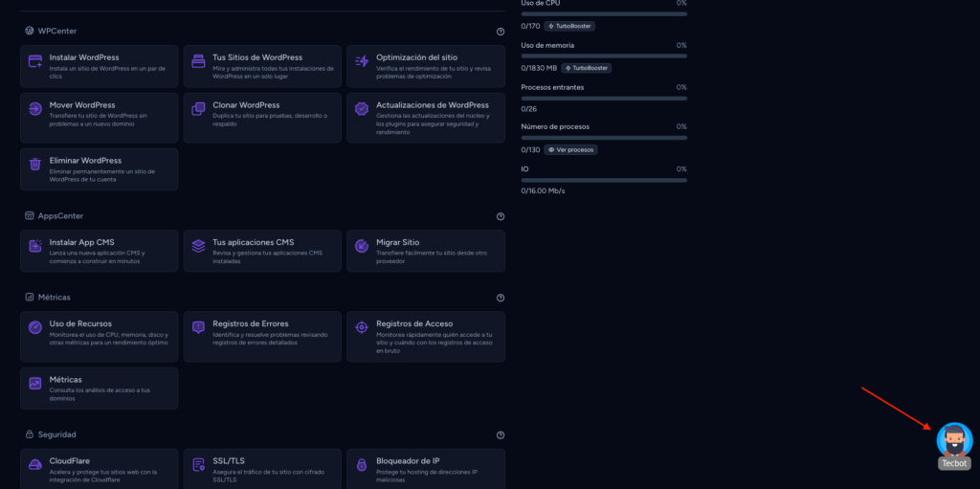Screen dimensions: 980x489
Task: Click the Eliminar WordPress trash icon
Action: tap(35, 164)
